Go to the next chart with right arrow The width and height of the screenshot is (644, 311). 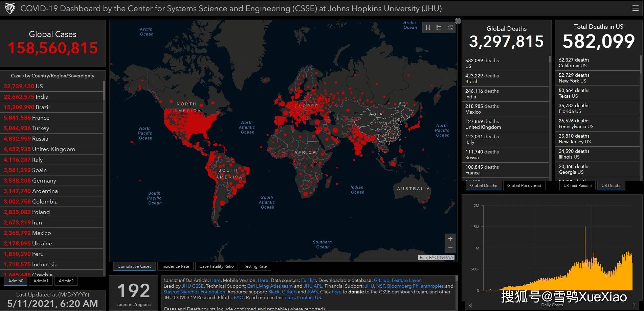click(634, 305)
